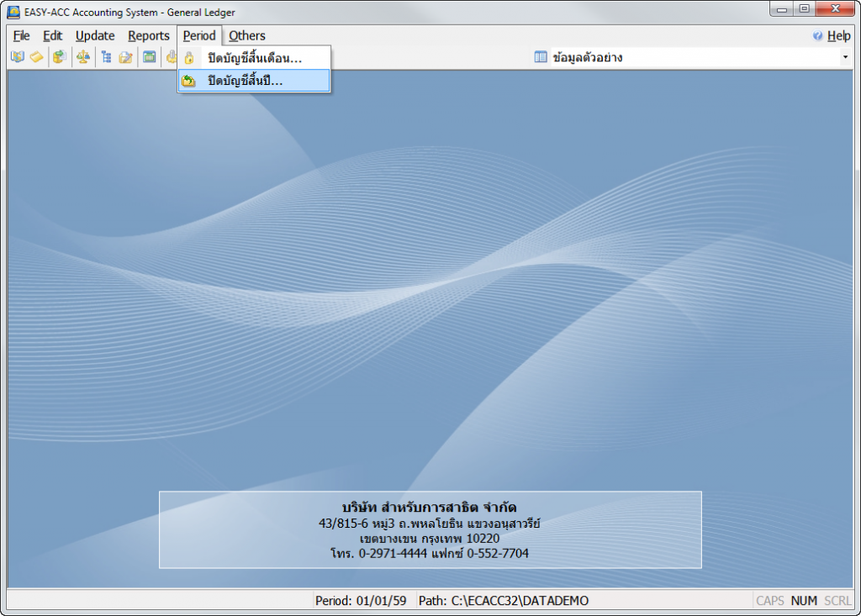Click the yellow voucher toolbar icon
Viewport: 861px width, 616px height.
coord(37,57)
